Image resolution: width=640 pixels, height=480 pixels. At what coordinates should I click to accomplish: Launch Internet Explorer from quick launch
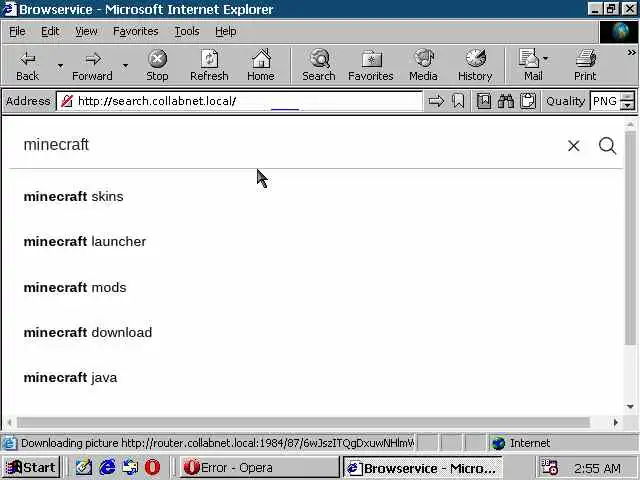(x=107, y=467)
